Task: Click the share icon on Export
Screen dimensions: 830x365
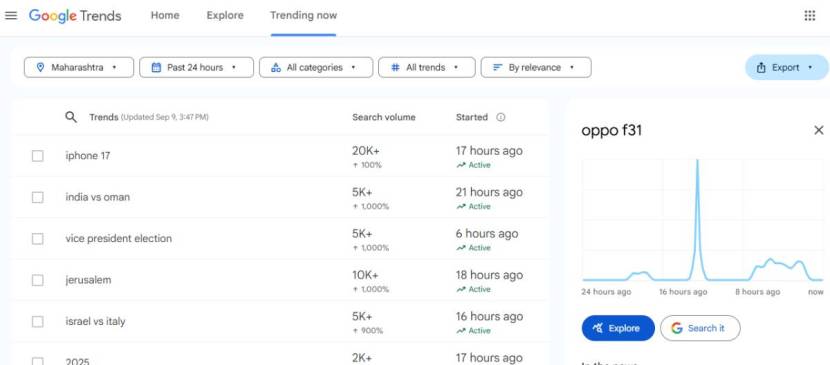Action: 761,67
